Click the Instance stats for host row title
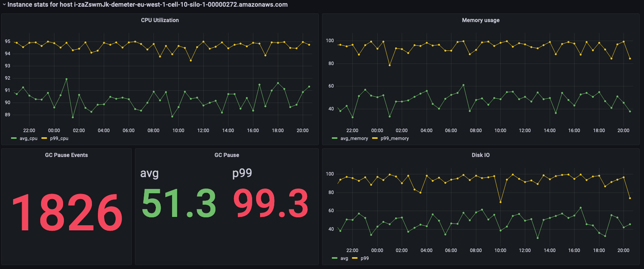Image resolution: width=644 pixels, height=269 pixels. [x=147, y=5]
